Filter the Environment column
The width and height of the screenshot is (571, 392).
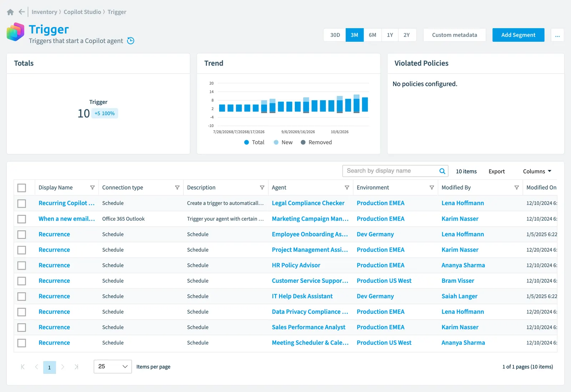pyautogui.click(x=432, y=187)
